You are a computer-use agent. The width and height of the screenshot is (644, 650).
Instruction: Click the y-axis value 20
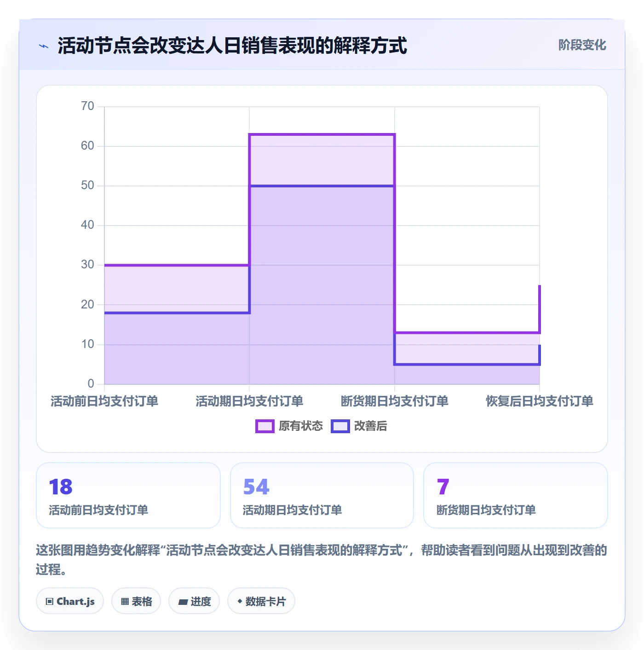click(x=87, y=304)
